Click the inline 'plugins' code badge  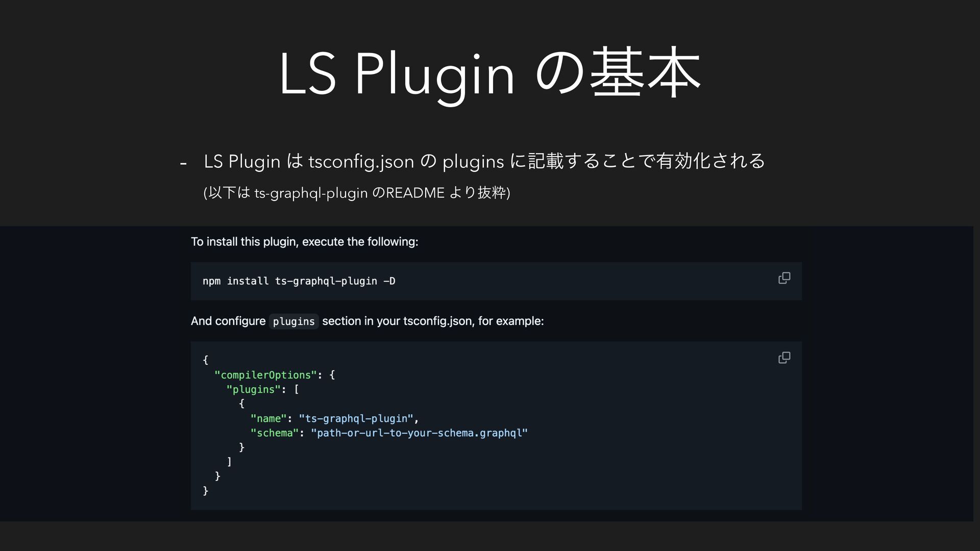coord(293,321)
